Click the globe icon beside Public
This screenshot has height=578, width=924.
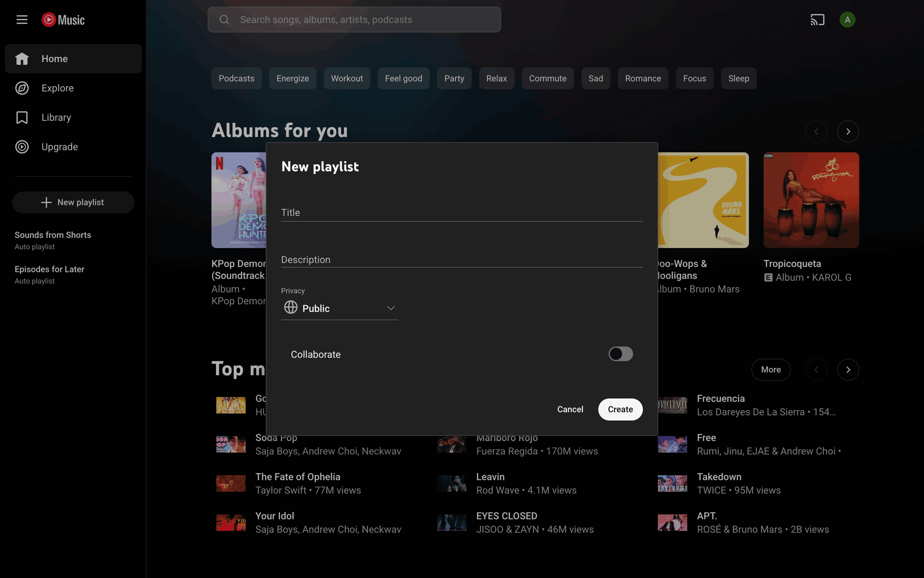coord(291,307)
